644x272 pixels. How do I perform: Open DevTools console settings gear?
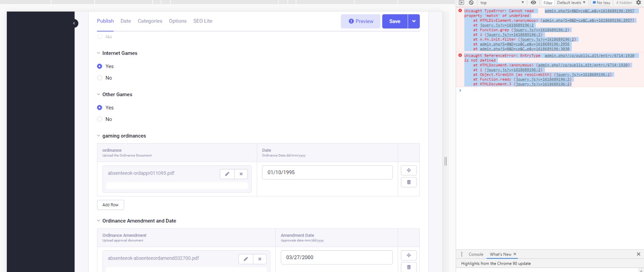[x=638, y=3]
